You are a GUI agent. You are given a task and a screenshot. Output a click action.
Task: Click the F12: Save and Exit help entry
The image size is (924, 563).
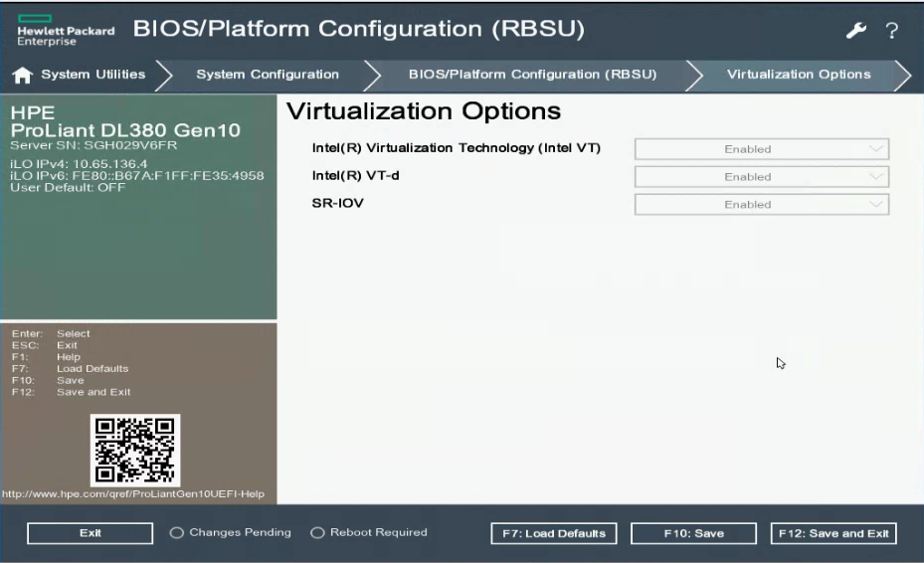coord(71,392)
